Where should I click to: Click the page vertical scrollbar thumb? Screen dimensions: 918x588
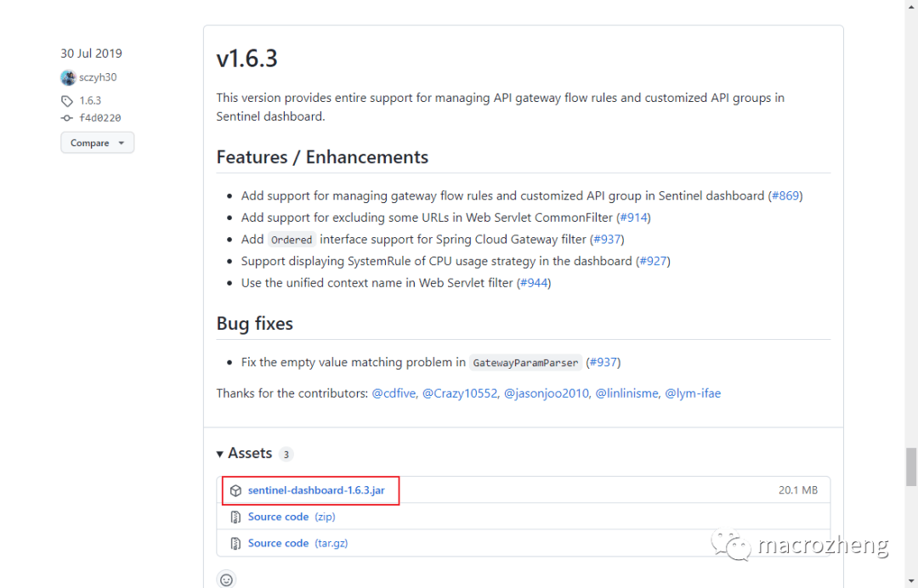coord(911,466)
